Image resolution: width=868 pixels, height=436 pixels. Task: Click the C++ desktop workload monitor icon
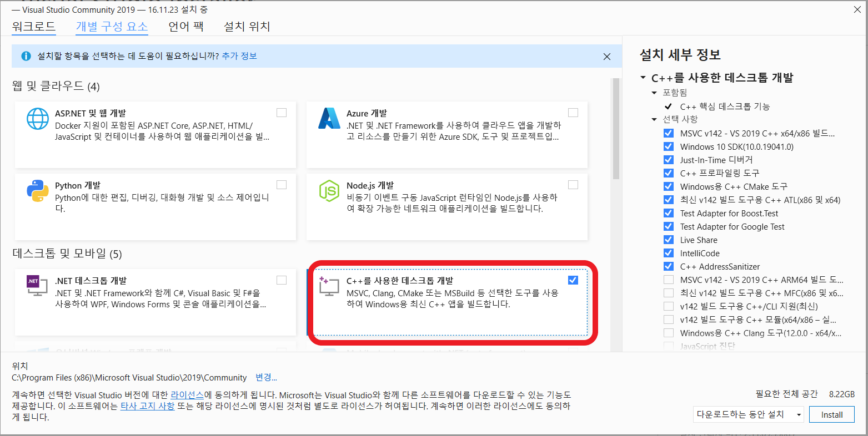(329, 285)
